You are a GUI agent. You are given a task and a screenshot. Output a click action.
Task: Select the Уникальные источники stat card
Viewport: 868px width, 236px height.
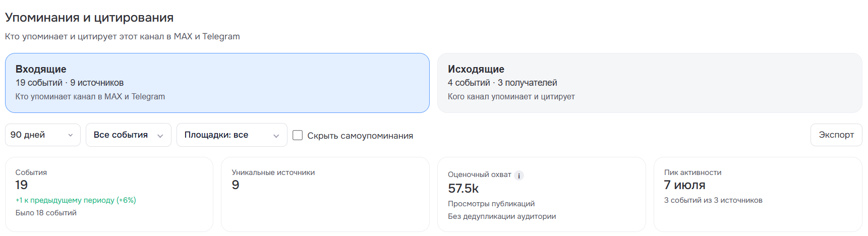click(x=325, y=194)
